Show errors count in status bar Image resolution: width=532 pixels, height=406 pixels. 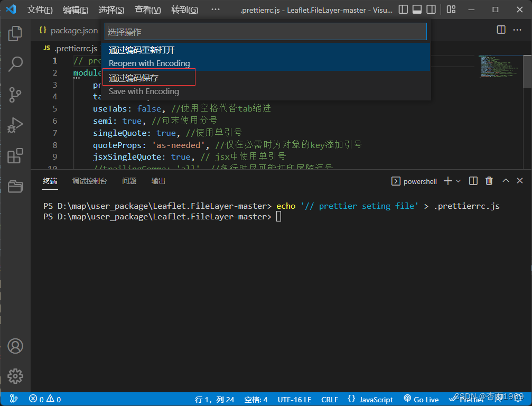click(x=36, y=399)
